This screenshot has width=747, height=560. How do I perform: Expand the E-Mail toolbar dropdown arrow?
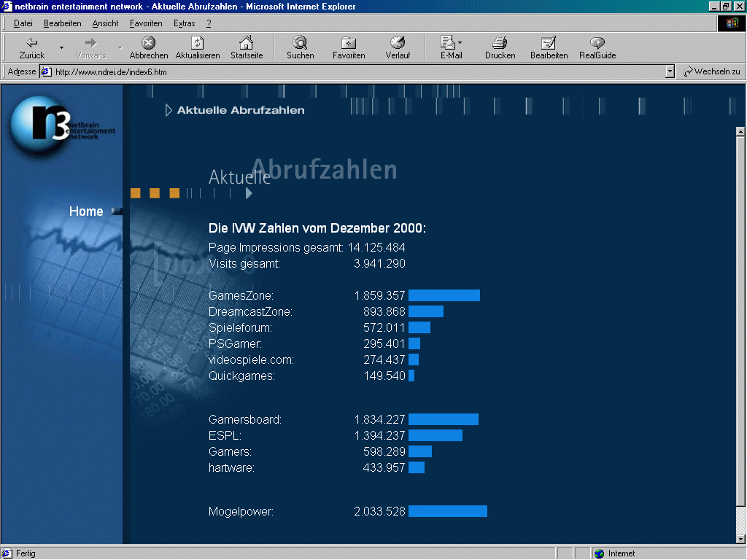coord(460,43)
